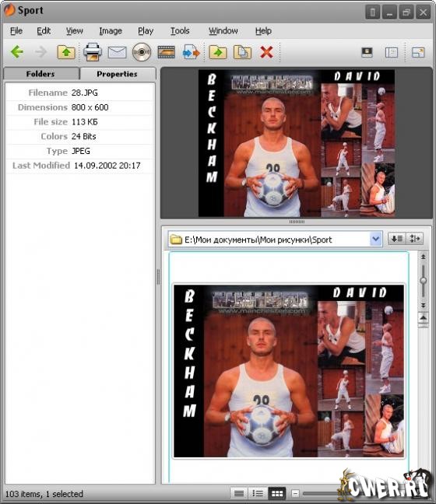Screen dimensions: 436x504
Task: Click the date 14.09.2002 20:17
Action: (x=107, y=166)
